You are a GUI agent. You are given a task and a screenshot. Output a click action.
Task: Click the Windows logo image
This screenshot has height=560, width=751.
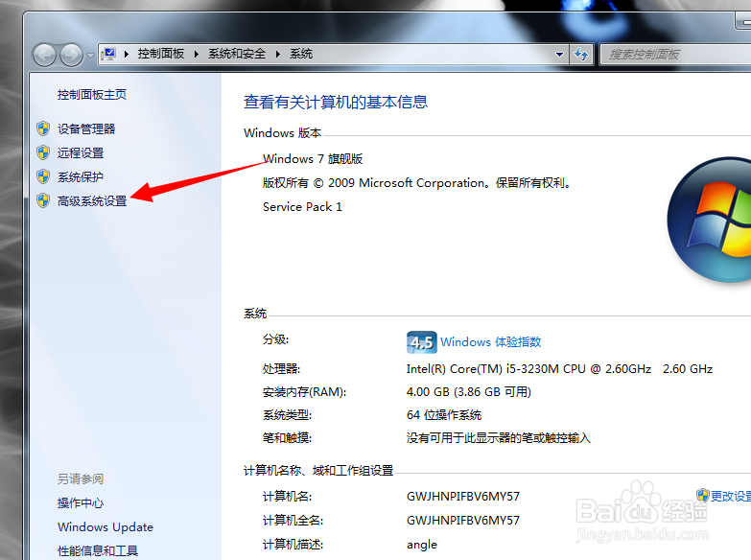click(710, 220)
